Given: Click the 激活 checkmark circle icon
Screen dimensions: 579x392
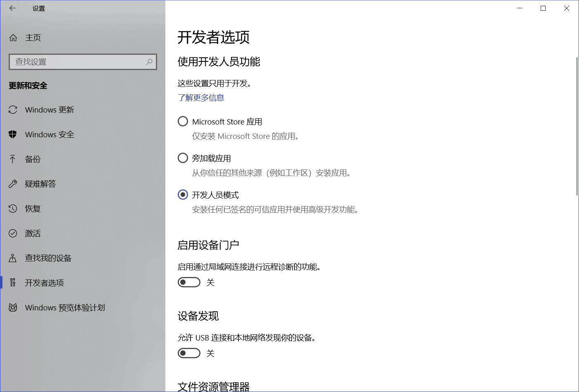Looking at the screenshot, I should pos(13,233).
